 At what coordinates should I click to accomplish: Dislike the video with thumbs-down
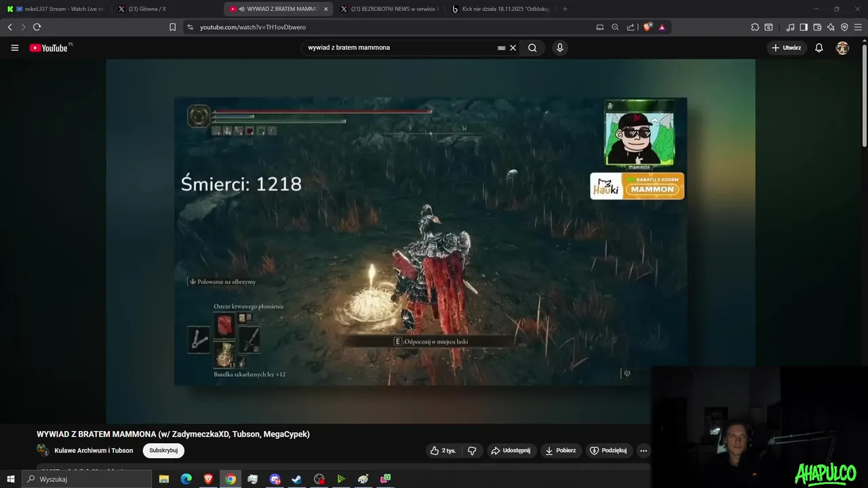coord(472,450)
